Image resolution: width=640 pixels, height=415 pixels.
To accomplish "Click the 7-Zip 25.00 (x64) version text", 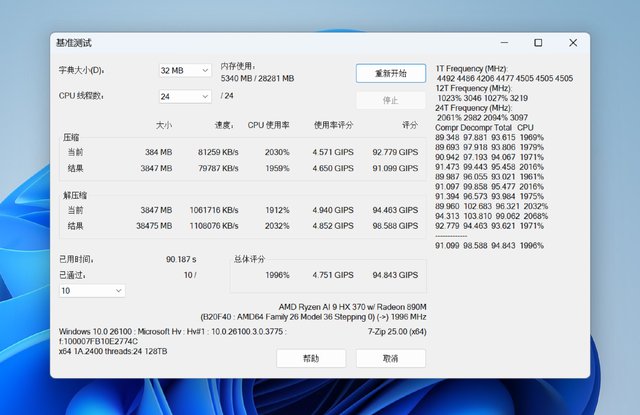I will pos(397,331).
